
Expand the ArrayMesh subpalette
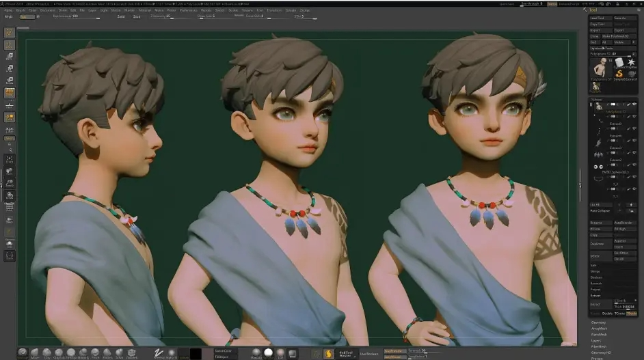point(599,329)
